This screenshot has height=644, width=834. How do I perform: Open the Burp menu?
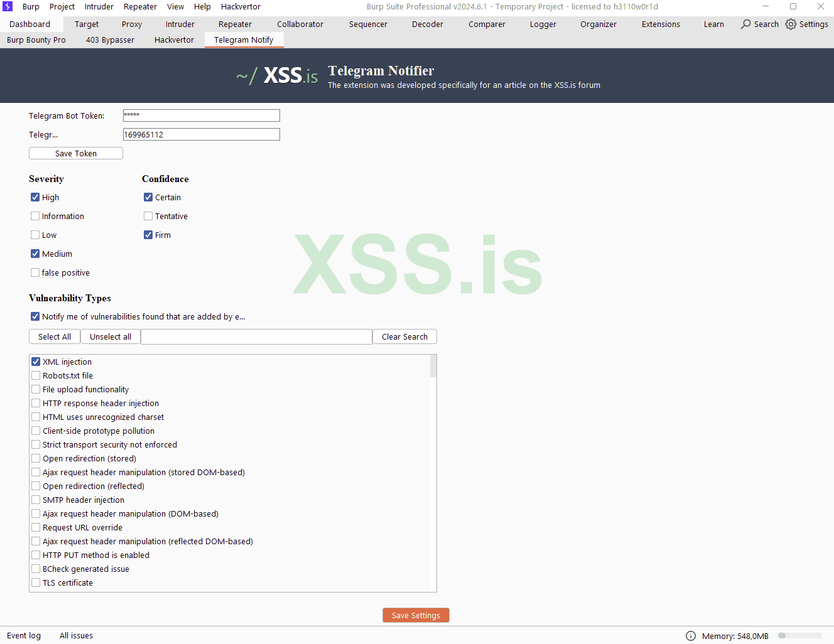click(31, 6)
